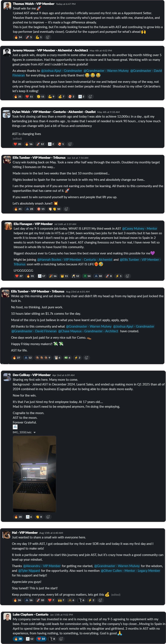Toggle the dollar bill reaction showing 6
This screenshot has width=166, height=644.
pos(67,358)
